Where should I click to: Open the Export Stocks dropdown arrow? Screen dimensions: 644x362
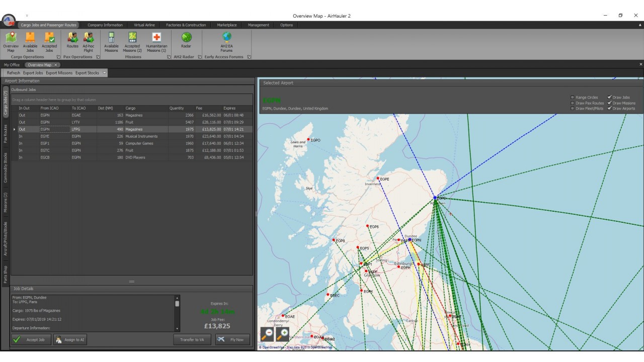[x=104, y=72]
